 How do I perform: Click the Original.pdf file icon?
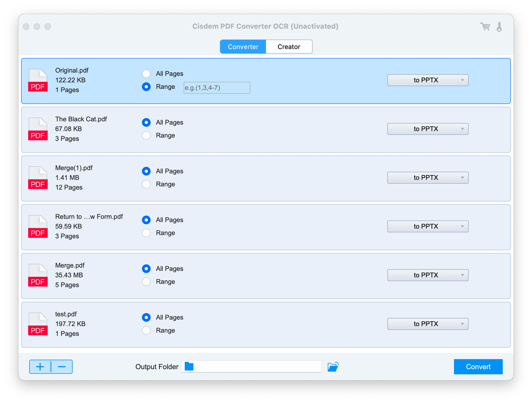pos(38,80)
